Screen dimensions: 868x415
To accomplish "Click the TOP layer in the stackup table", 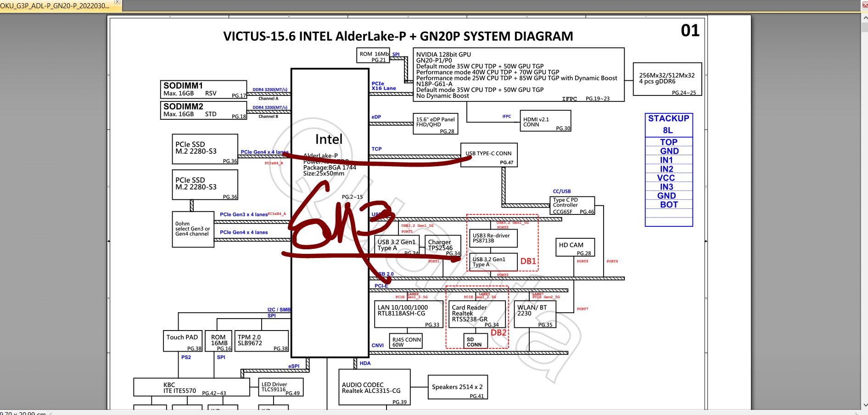I will pyautogui.click(x=669, y=142).
